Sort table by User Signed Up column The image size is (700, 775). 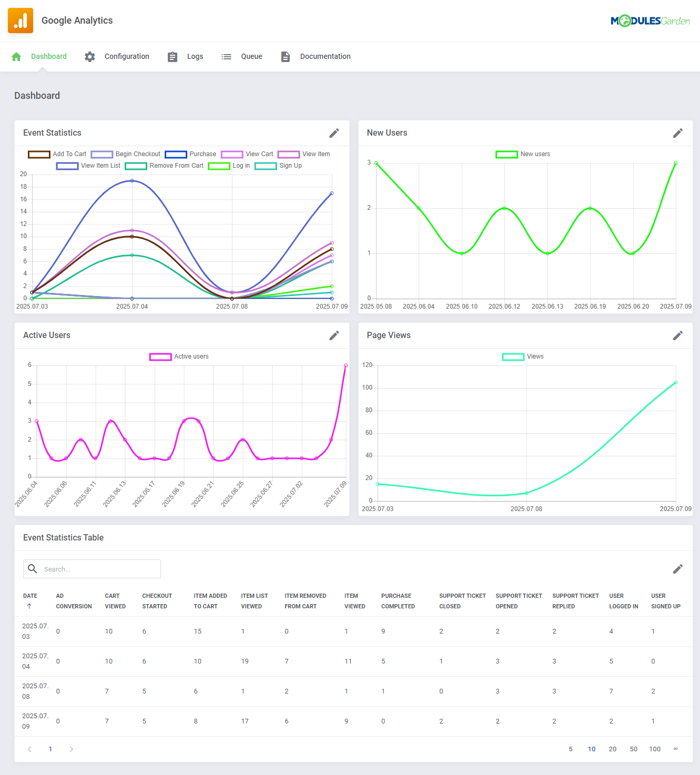click(666, 601)
